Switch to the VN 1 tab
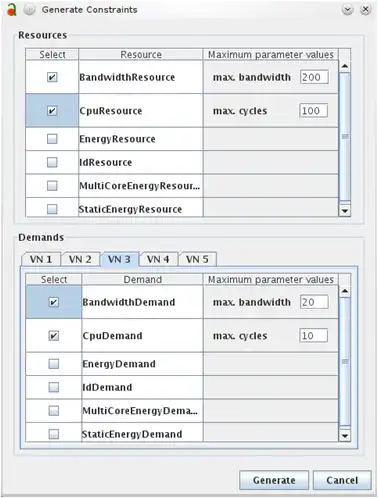The width and height of the screenshot is (378, 498). (x=41, y=259)
